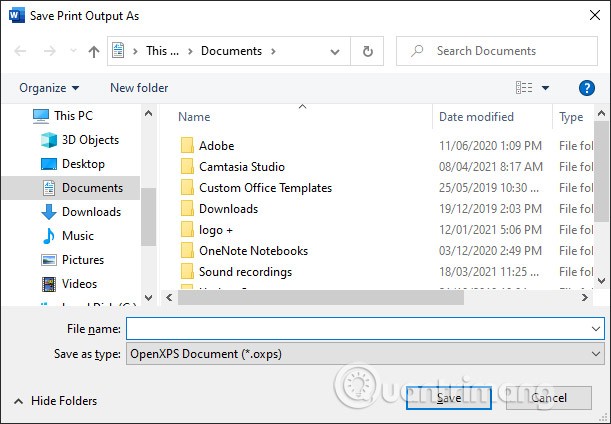Screen dimensions: 611x424
Task: Select the 3D Objects icon in sidebar
Action: tap(50, 140)
